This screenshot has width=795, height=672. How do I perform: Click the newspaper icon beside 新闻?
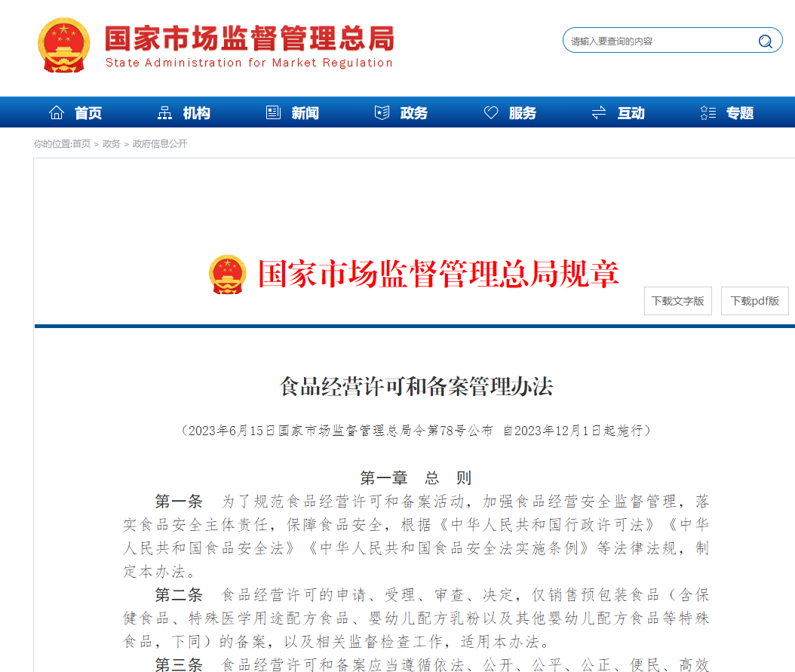coord(273,113)
